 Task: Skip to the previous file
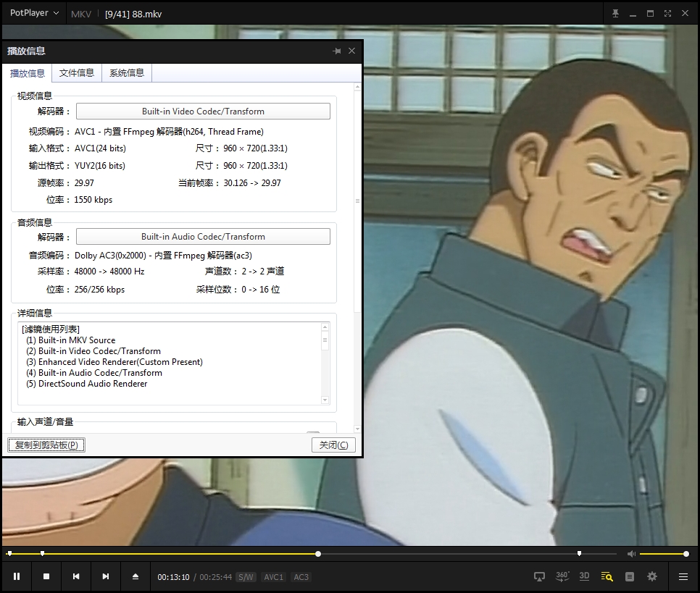(76, 576)
